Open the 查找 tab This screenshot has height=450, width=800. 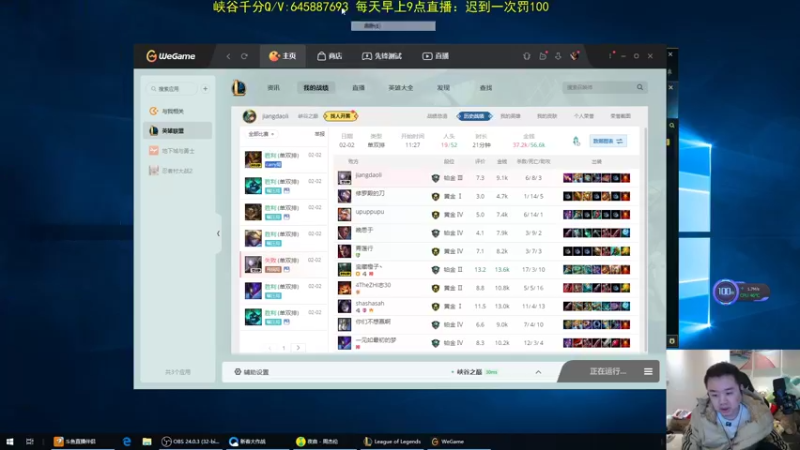click(x=486, y=88)
